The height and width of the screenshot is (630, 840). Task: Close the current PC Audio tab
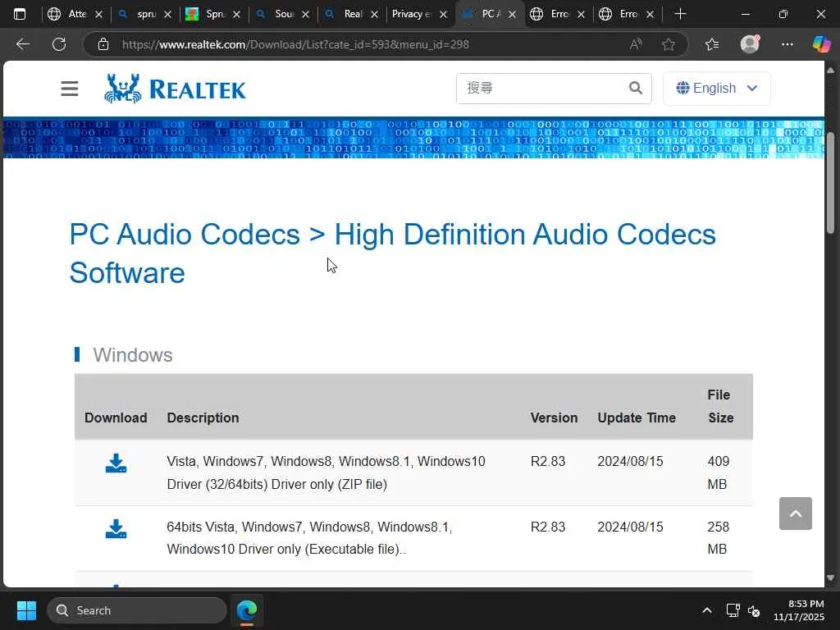tap(512, 15)
